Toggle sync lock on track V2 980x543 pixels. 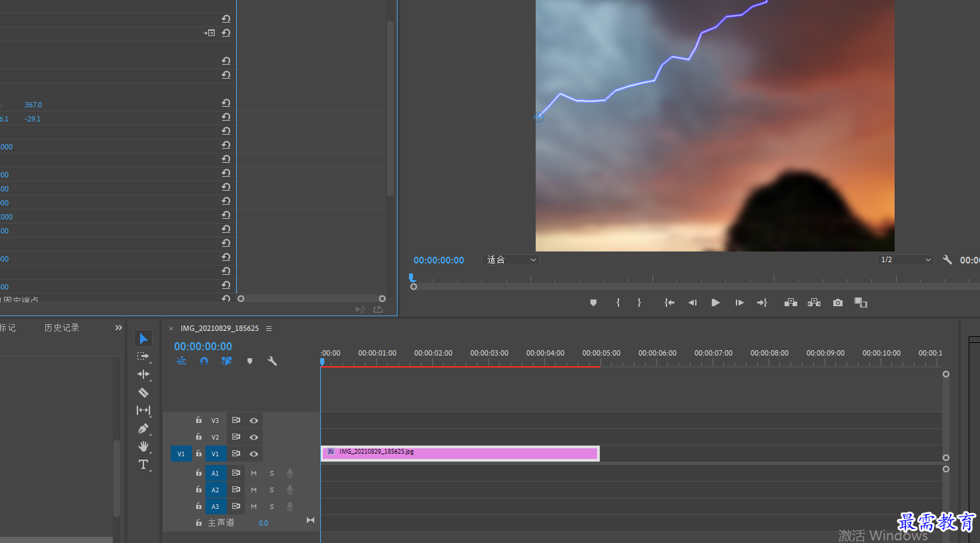[x=235, y=437]
